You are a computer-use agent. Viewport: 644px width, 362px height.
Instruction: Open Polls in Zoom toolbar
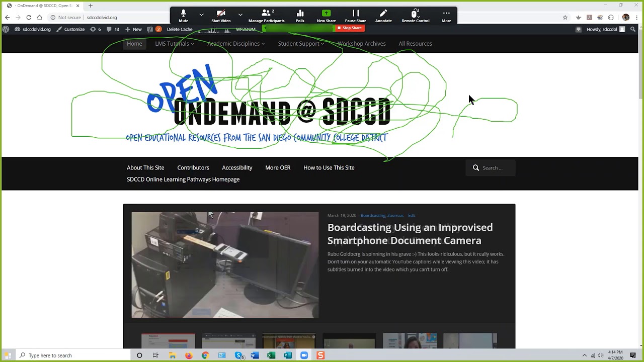[x=300, y=16]
